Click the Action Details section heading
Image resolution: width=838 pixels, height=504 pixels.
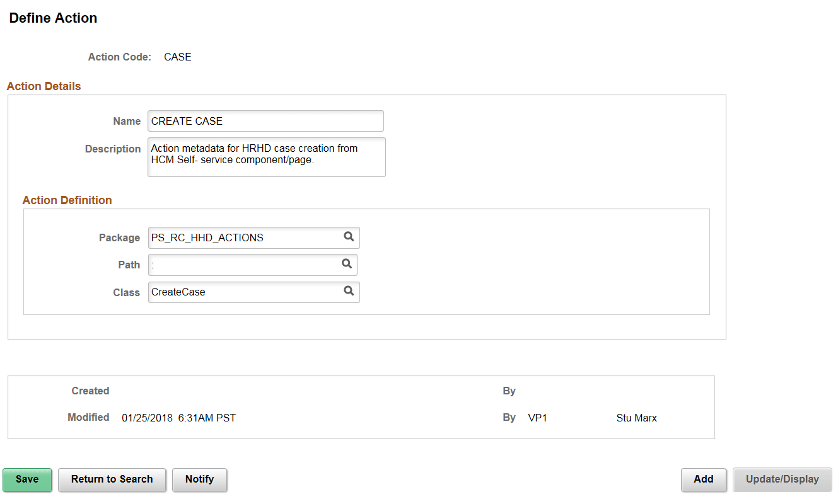tap(44, 86)
